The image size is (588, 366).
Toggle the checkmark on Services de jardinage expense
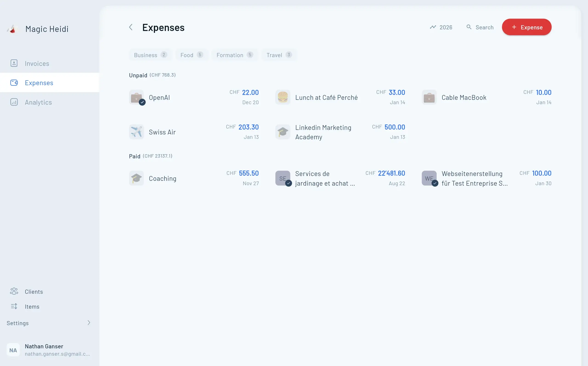288,183
